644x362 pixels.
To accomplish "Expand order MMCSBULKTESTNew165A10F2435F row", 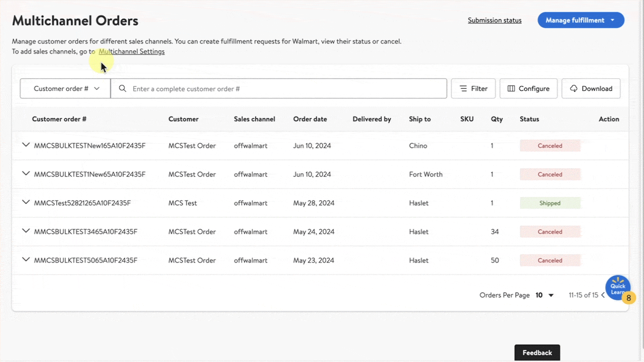I will tap(26, 145).
